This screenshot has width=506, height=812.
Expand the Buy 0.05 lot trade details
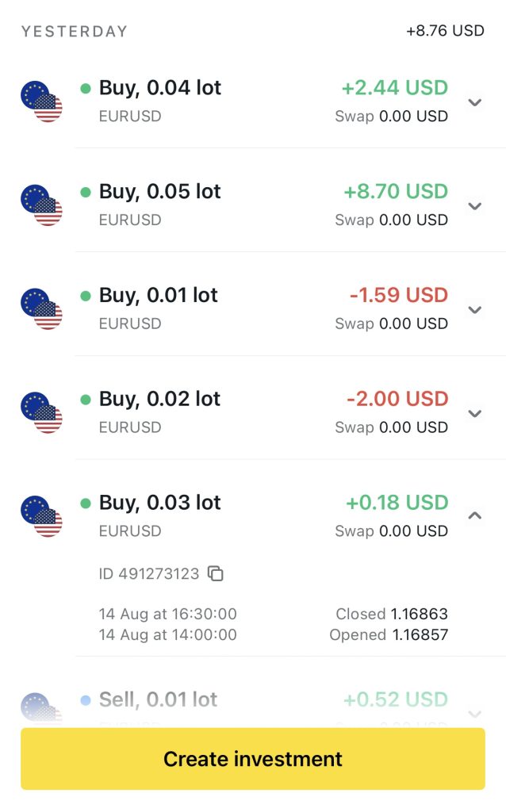point(475,206)
